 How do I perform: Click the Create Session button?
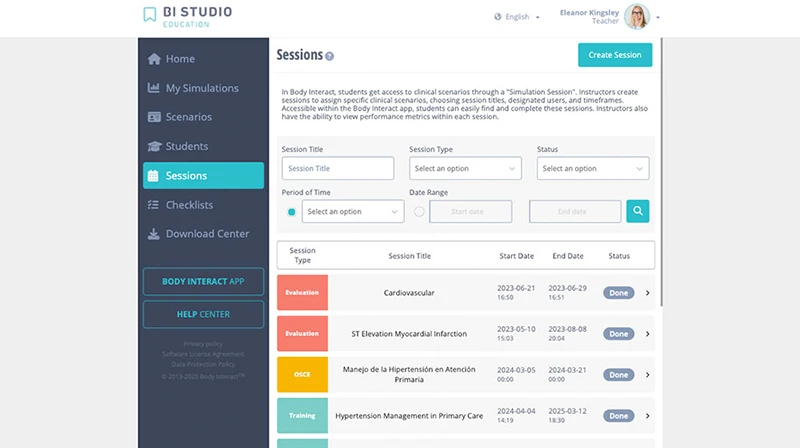coord(615,55)
